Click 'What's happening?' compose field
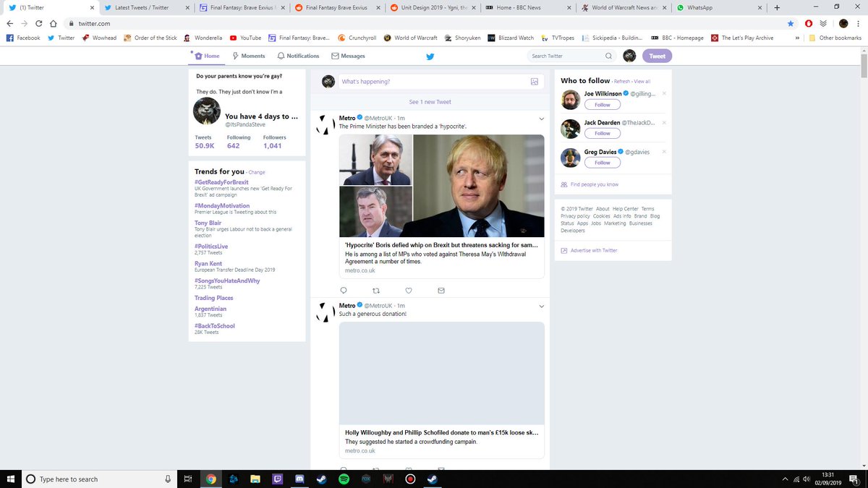Screen dimensions: 868x488 441,82
